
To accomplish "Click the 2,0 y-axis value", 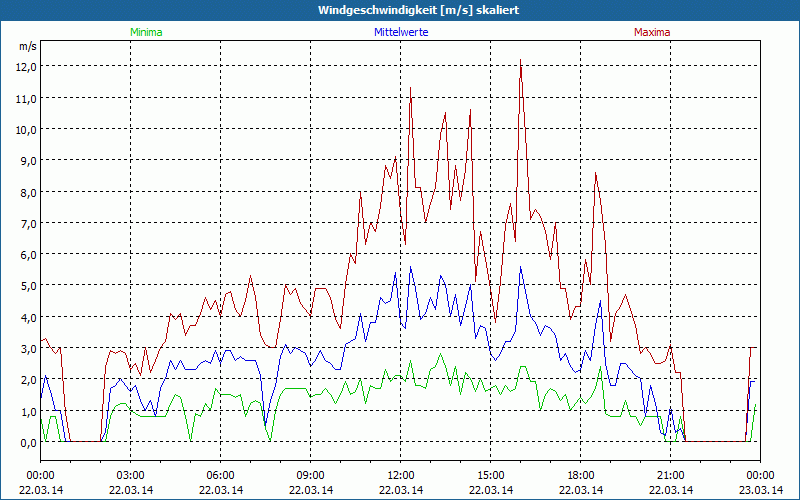I will (x=29, y=380).
